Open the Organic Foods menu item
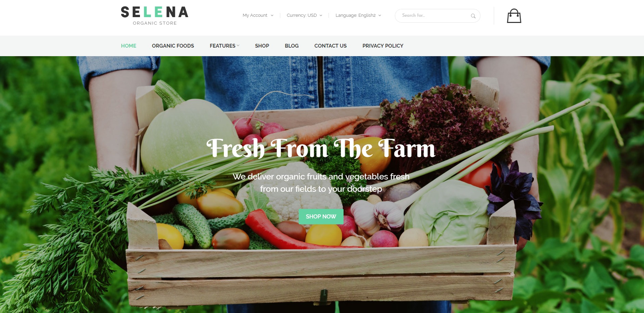Image resolution: width=644 pixels, height=313 pixels. pos(173,46)
